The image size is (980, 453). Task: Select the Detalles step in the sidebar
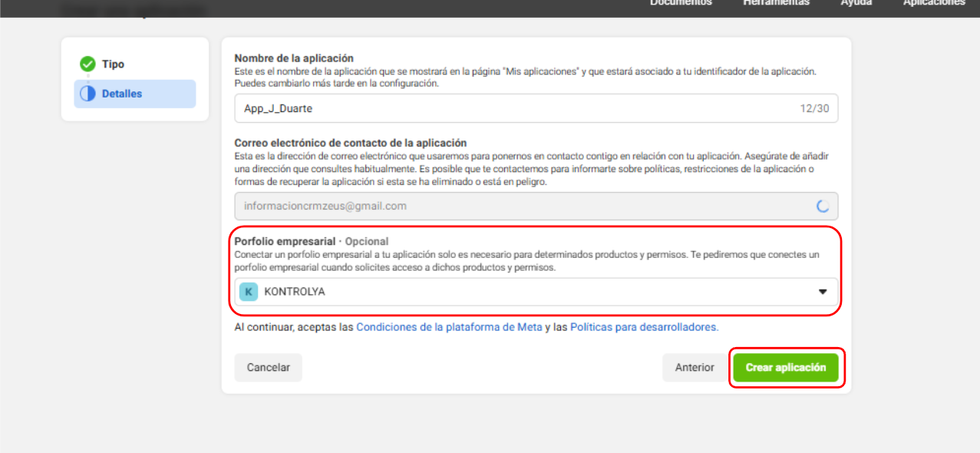pos(122,94)
